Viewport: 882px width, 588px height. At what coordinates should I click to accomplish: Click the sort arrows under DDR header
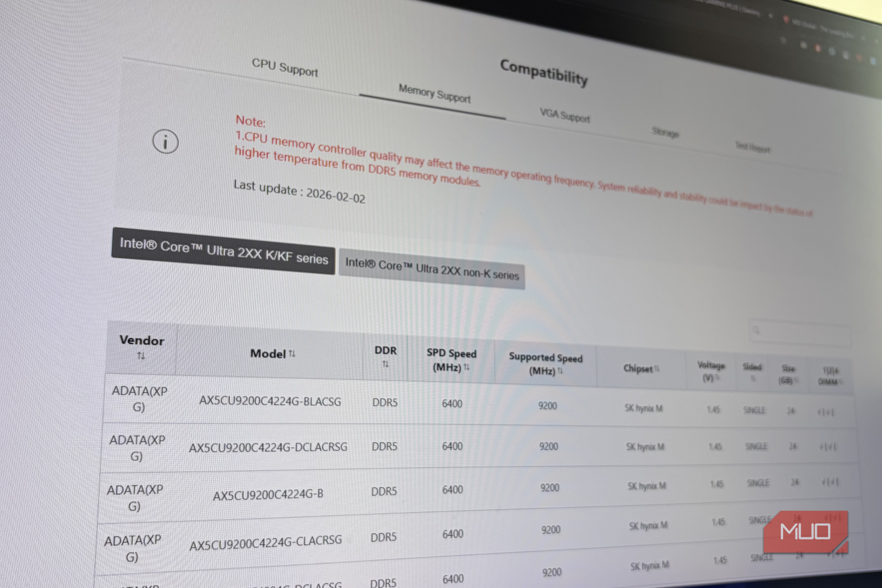coord(385,365)
